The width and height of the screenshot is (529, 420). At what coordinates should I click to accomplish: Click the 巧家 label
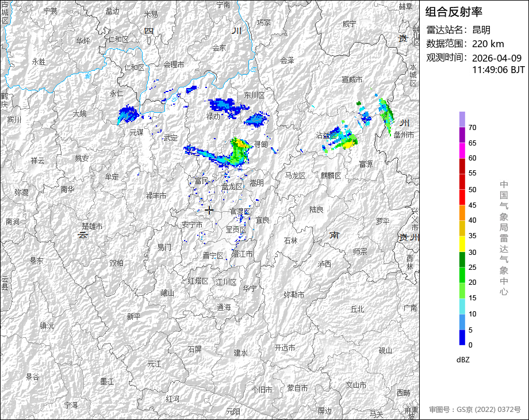tap(264, 22)
